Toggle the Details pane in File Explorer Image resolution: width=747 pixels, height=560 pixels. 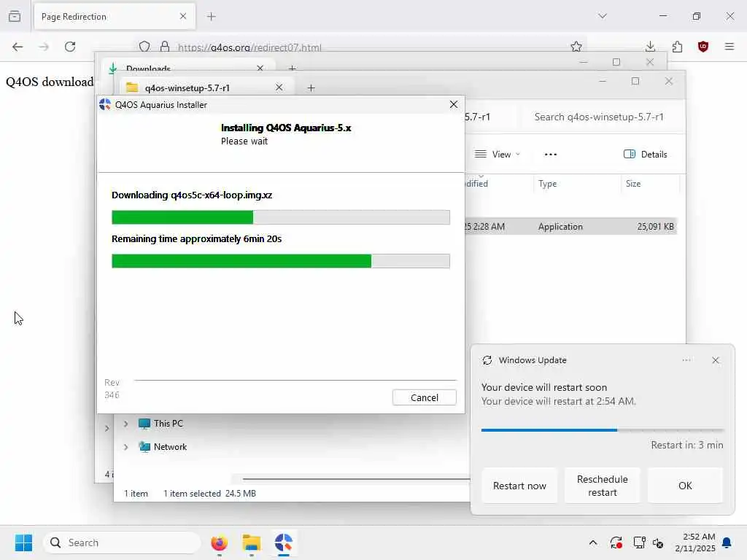tap(645, 155)
